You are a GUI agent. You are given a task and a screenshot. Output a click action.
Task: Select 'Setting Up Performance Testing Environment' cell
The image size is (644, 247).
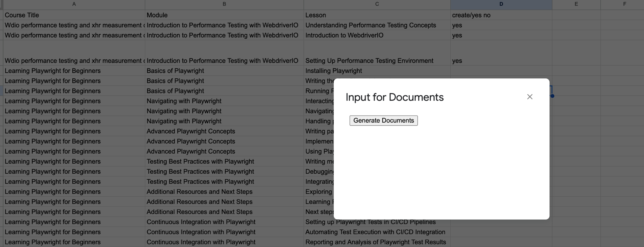377,53
